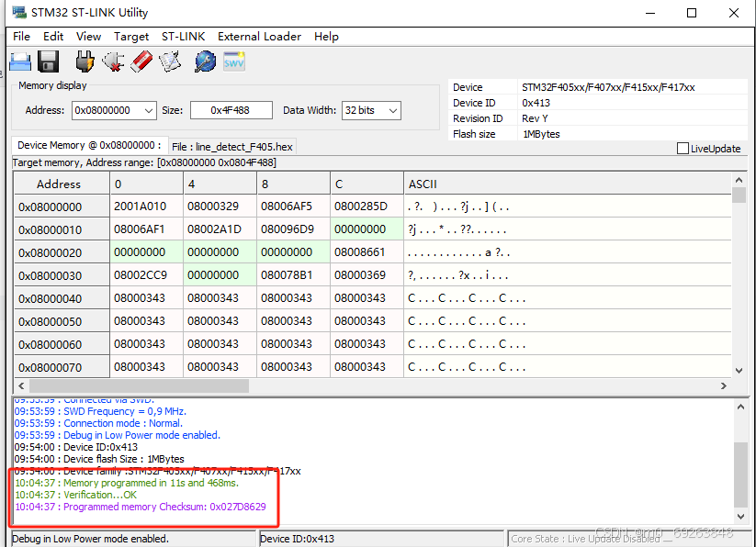Toggle the LiveUpdate checkbox
This screenshot has height=547, width=756.
pyautogui.click(x=683, y=149)
